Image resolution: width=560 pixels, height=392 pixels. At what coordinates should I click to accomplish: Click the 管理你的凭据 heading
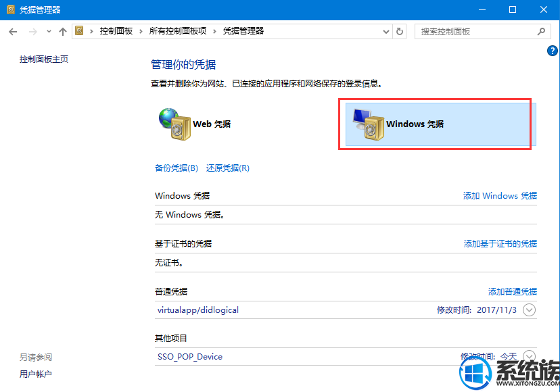pyautogui.click(x=183, y=65)
